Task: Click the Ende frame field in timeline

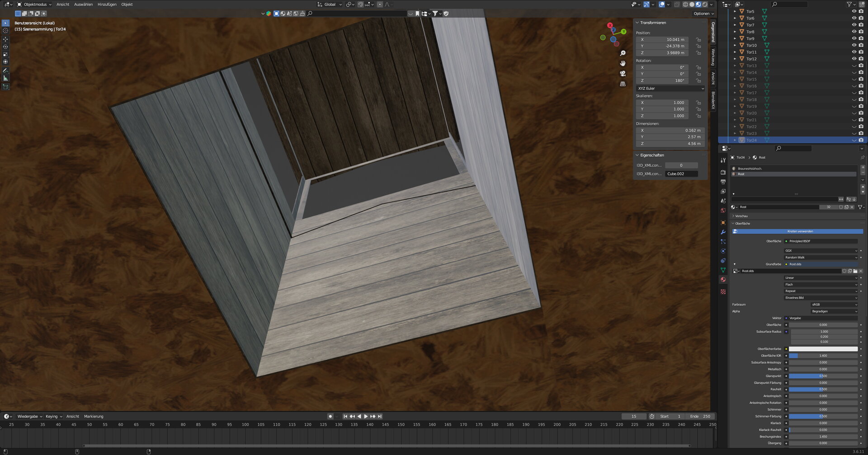Action: click(700, 416)
